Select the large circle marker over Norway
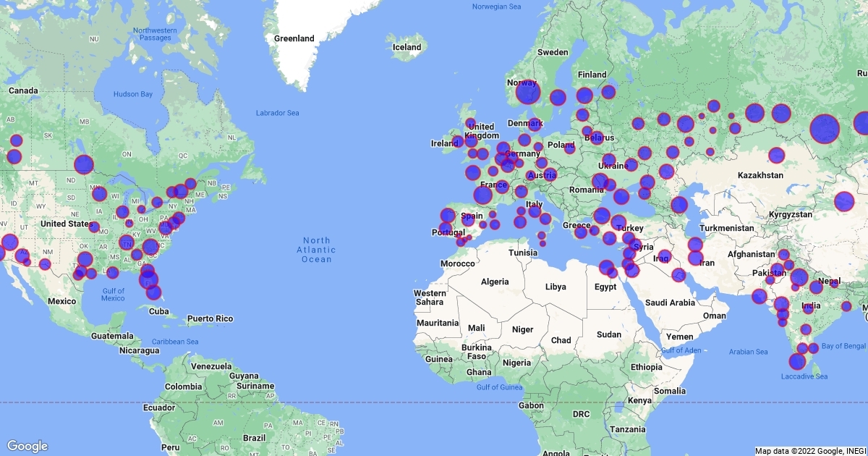 pos(527,93)
